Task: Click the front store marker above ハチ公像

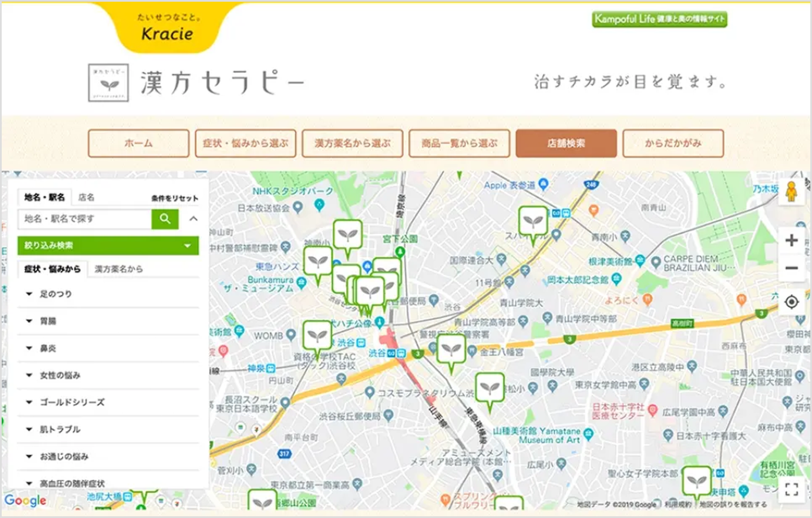Action: pyautogui.click(x=370, y=292)
